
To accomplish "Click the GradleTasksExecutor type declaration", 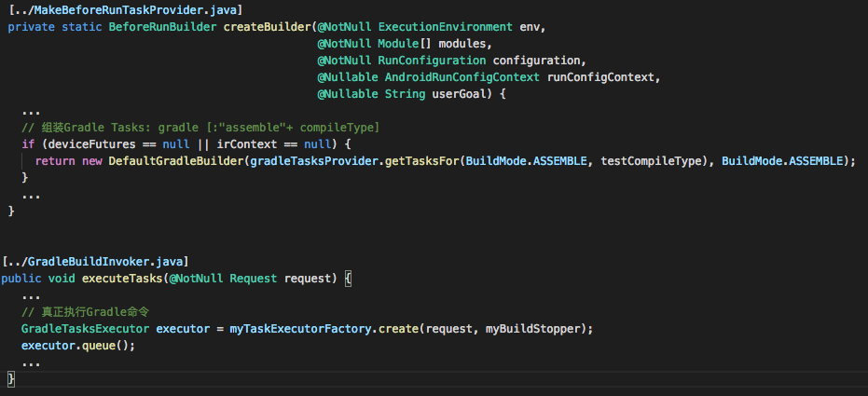I will [85, 329].
